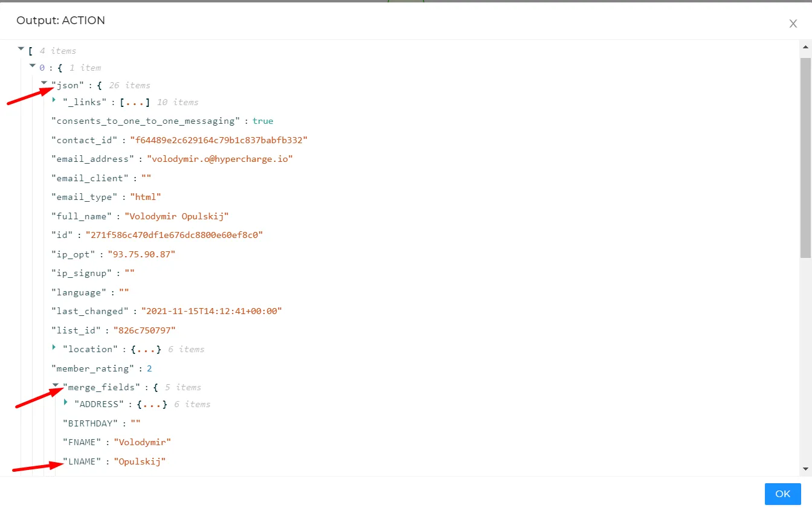
Task: Close the Output: ACTION dialog
Action: pos(793,24)
